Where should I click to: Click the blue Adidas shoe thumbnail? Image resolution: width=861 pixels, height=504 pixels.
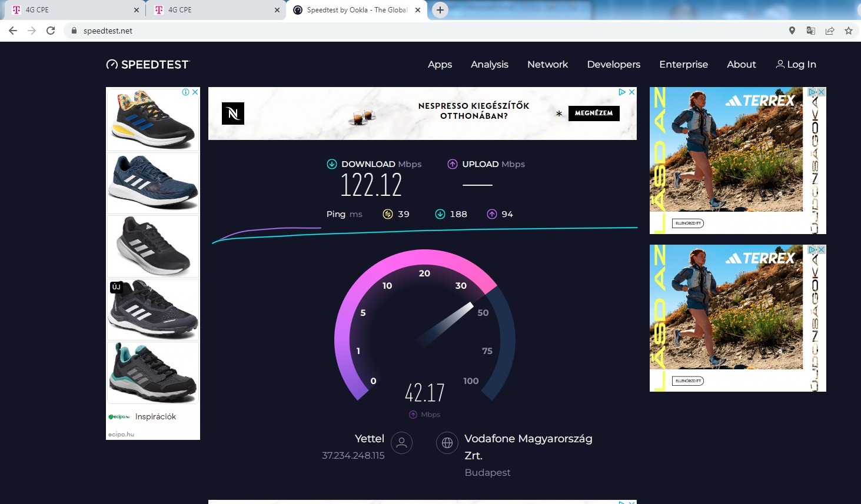coord(153,183)
